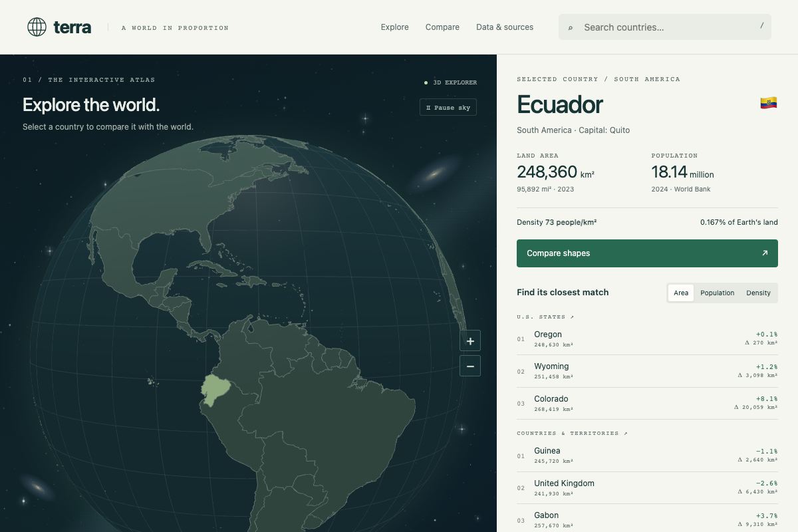Click the 3D Explorer indicator dot
The image size is (798, 532).
426,82
